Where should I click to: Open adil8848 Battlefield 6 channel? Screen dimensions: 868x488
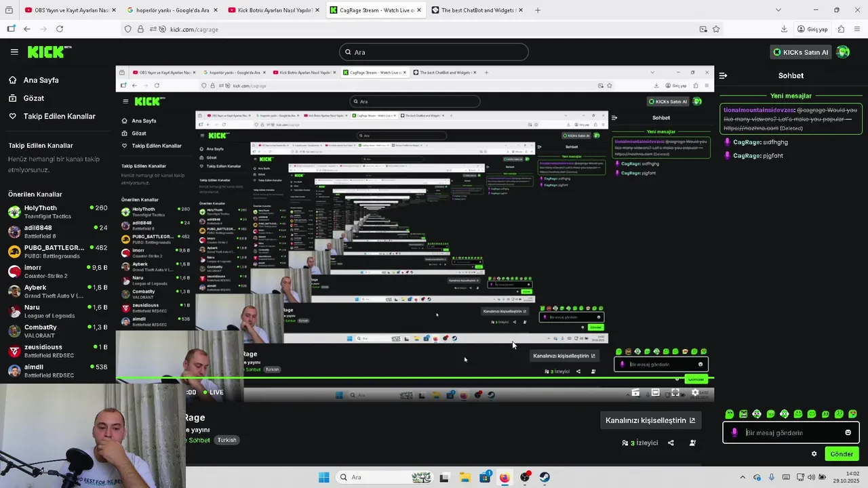(58, 231)
